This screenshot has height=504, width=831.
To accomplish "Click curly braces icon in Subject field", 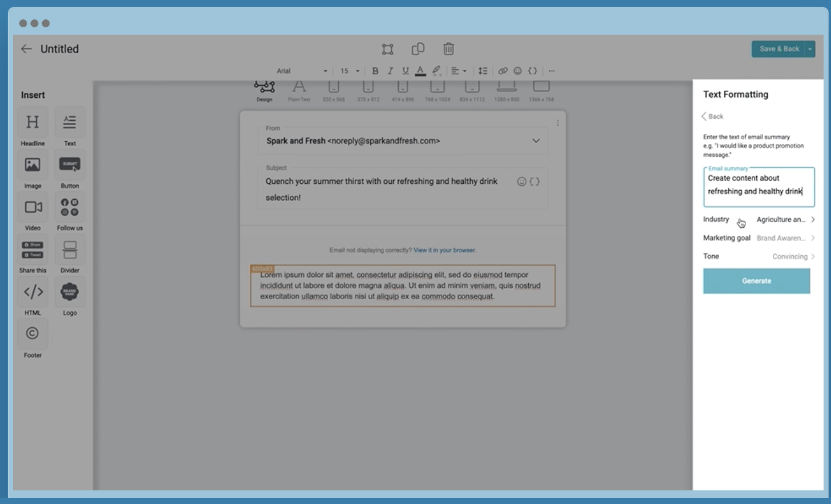I will [535, 181].
